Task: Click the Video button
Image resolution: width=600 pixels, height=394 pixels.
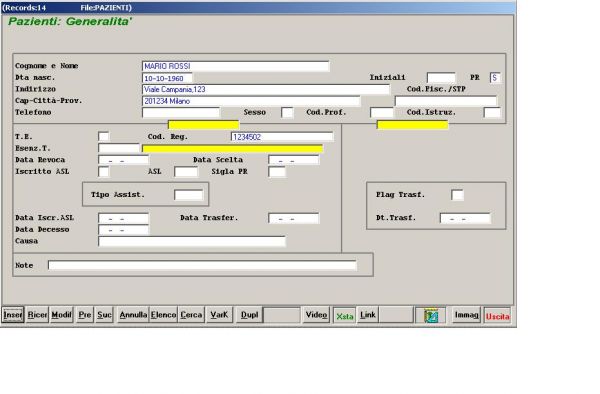Action: (x=316, y=315)
